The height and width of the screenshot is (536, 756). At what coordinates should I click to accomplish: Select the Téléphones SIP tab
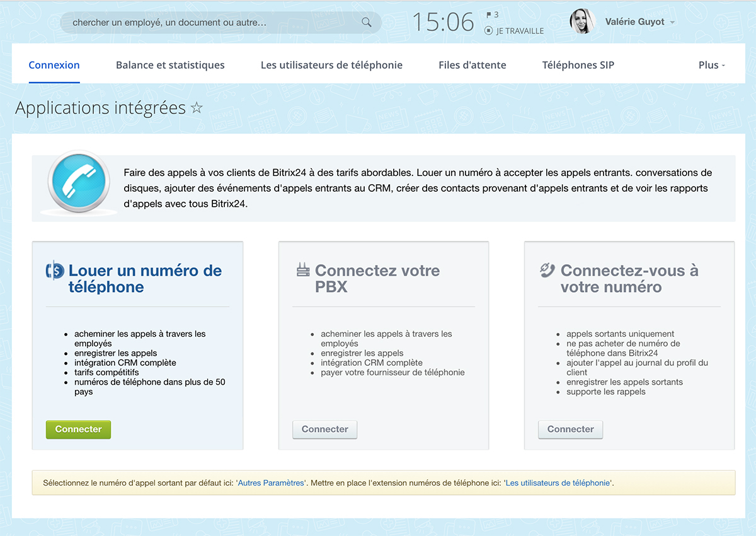pyautogui.click(x=578, y=65)
